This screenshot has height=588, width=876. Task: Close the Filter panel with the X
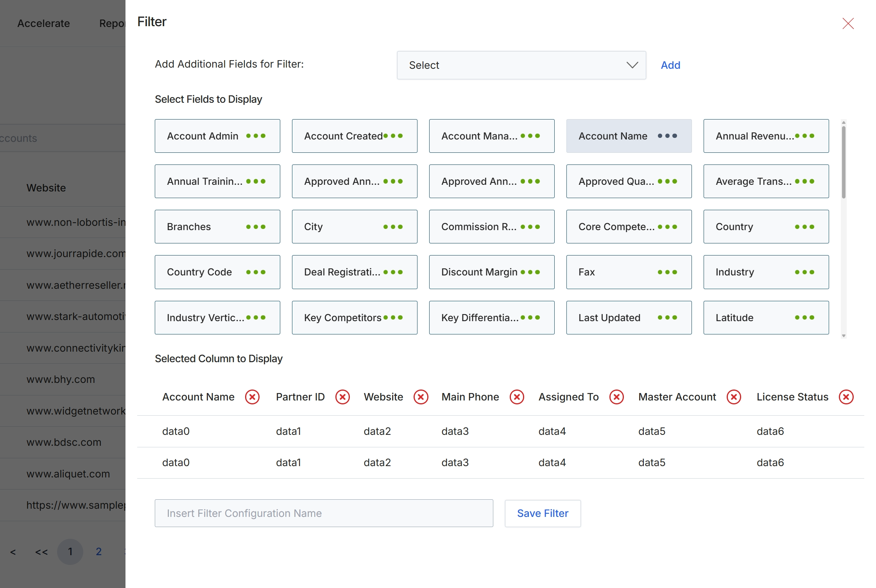[848, 23]
